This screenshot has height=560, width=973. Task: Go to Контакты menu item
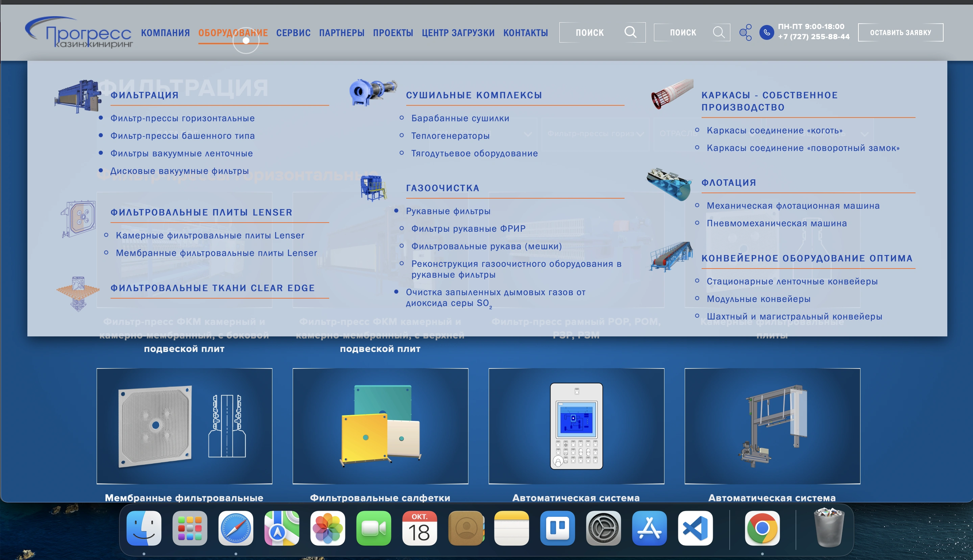click(526, 33)
